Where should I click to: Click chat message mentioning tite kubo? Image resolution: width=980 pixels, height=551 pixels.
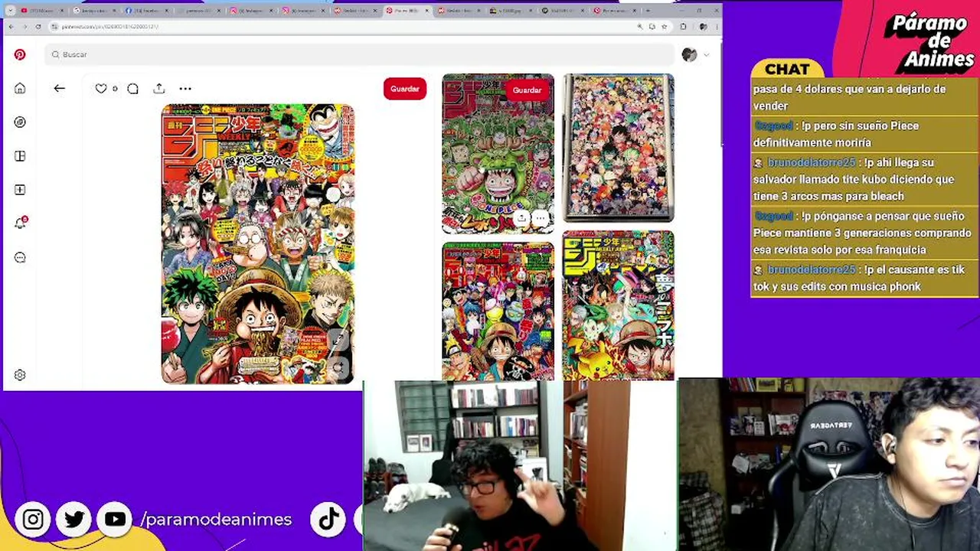point(864,179)
